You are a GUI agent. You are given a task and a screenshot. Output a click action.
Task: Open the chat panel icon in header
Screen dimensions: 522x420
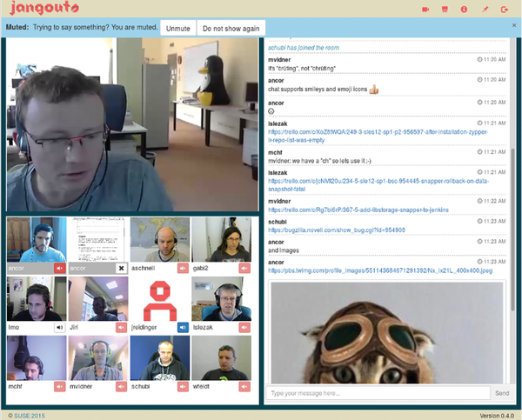click(445, 10)
